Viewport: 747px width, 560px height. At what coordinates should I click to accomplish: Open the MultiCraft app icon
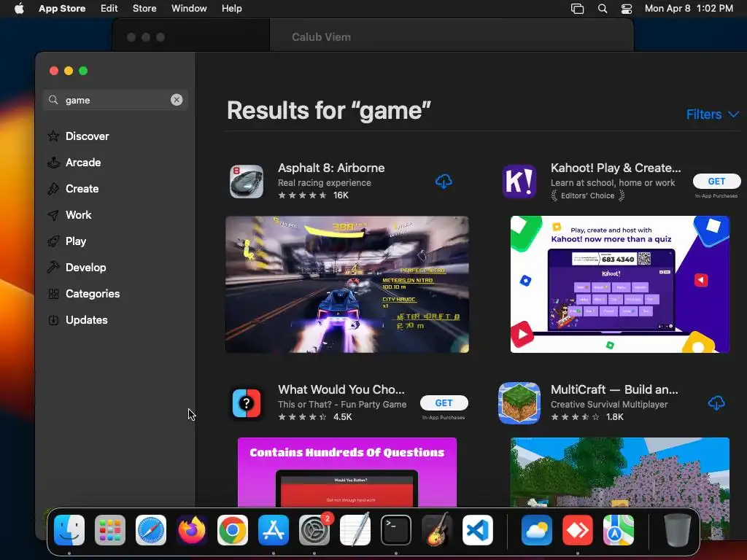[519, 402]
